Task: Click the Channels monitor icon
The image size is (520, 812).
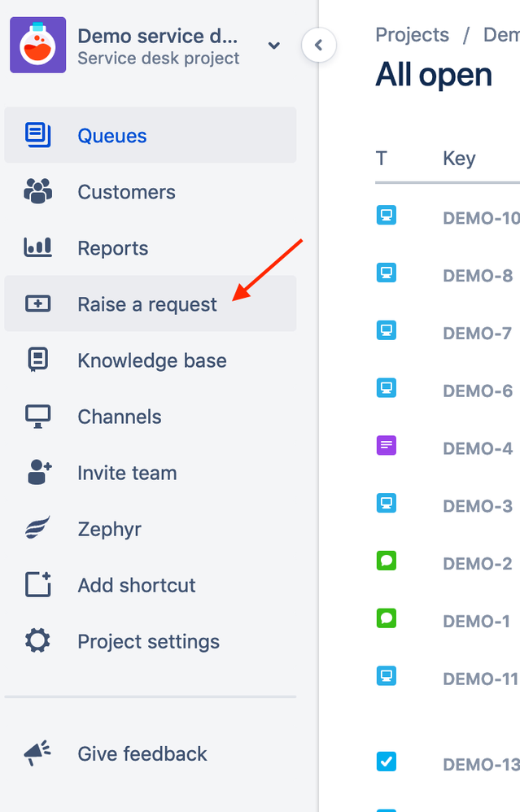Action: (x=37, y=417)
